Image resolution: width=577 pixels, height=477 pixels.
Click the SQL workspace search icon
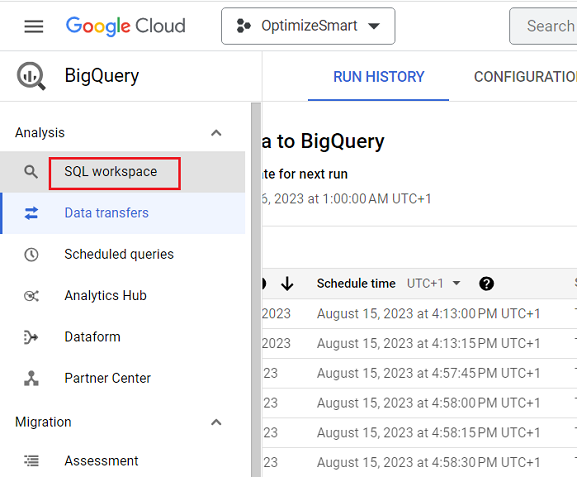(31, 172)
